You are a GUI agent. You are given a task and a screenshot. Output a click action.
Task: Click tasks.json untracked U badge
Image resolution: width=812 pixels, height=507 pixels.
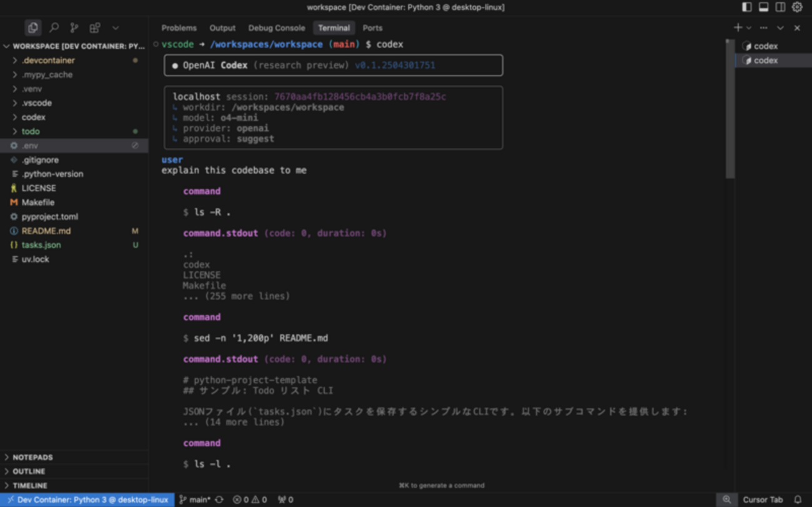click(x=135, y=245)
